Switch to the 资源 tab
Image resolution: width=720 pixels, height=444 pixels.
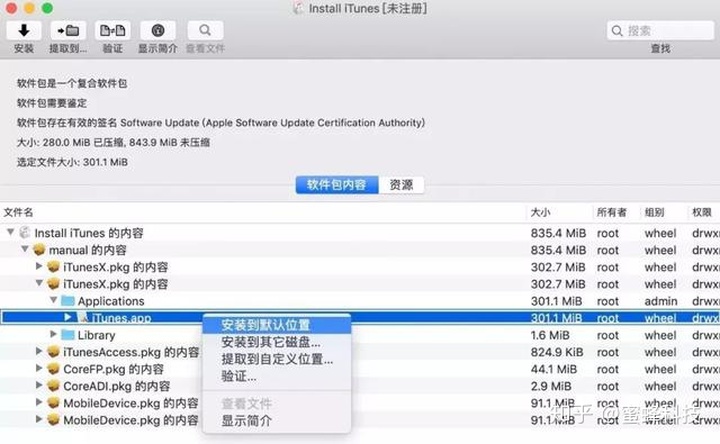coord(401,185)
